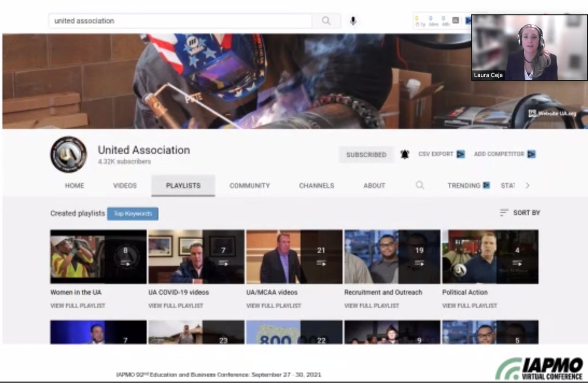Viewport: 588px width, 383px height.
Task: Open second-row playlist thumbnail showing 7 videos
Action: click(98, 332)
